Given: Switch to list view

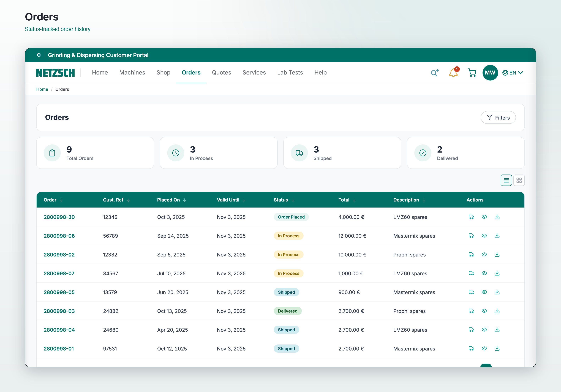Looking at the screenshot, I should pos(506,180).
